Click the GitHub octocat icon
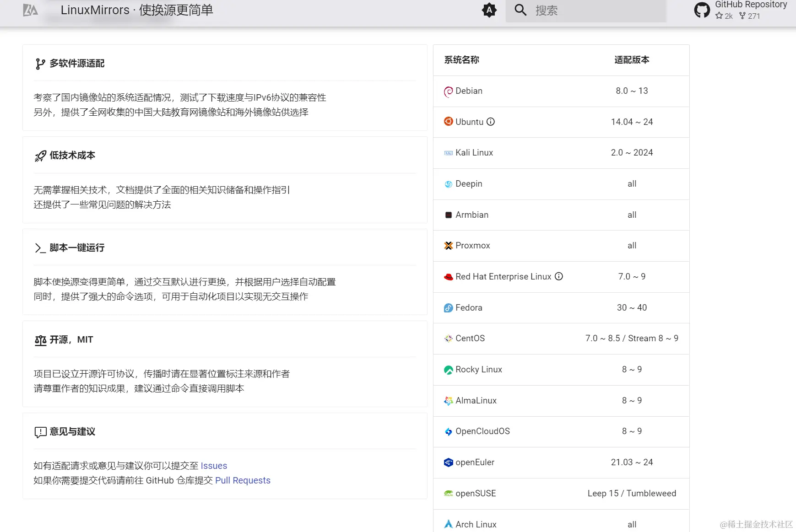This screenshot has width=796, height=532. [702, 10]
